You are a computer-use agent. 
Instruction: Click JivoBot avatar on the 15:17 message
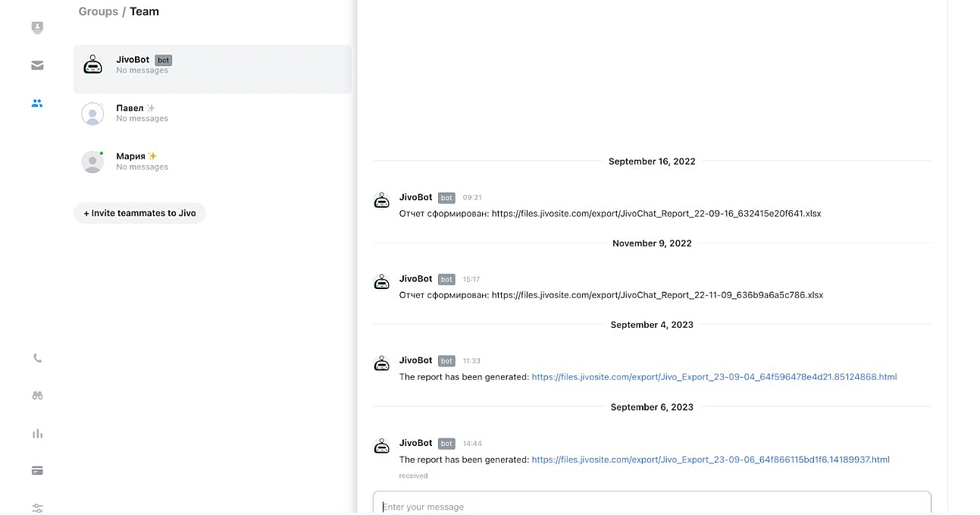click(382, 283)
